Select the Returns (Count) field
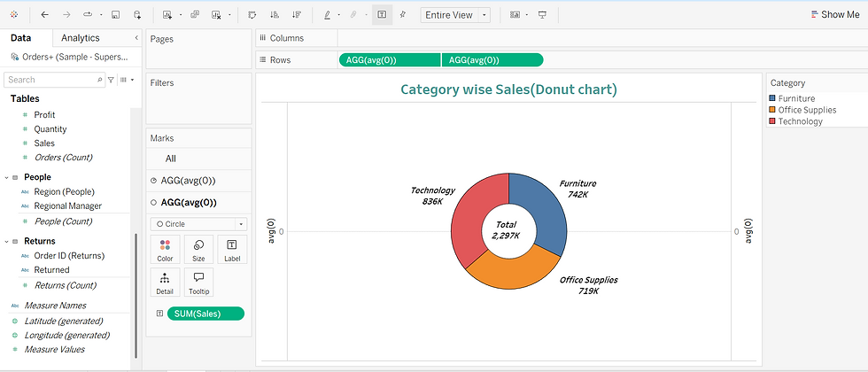Screen dimensions: 868x372 coord(66,285)
